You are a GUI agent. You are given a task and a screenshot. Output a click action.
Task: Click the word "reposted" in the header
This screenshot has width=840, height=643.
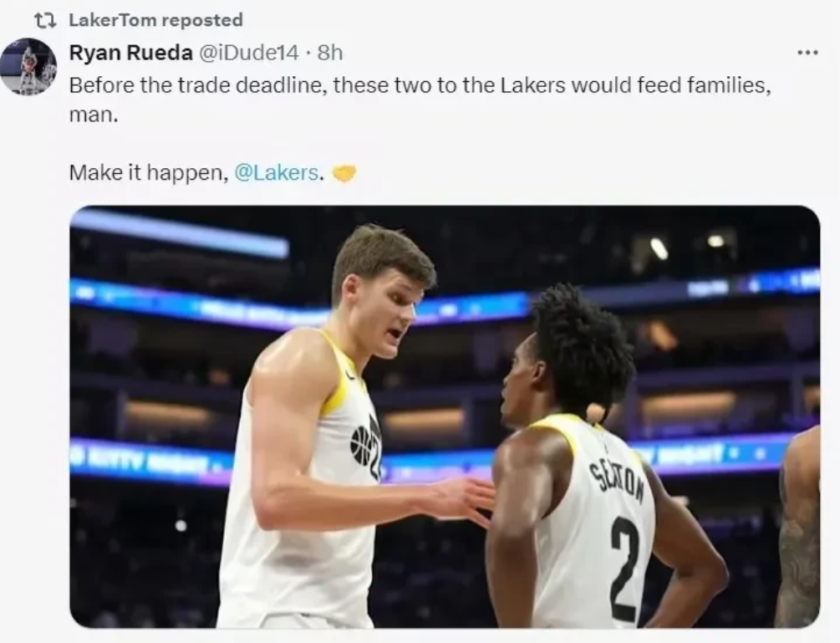pos(201,20)
